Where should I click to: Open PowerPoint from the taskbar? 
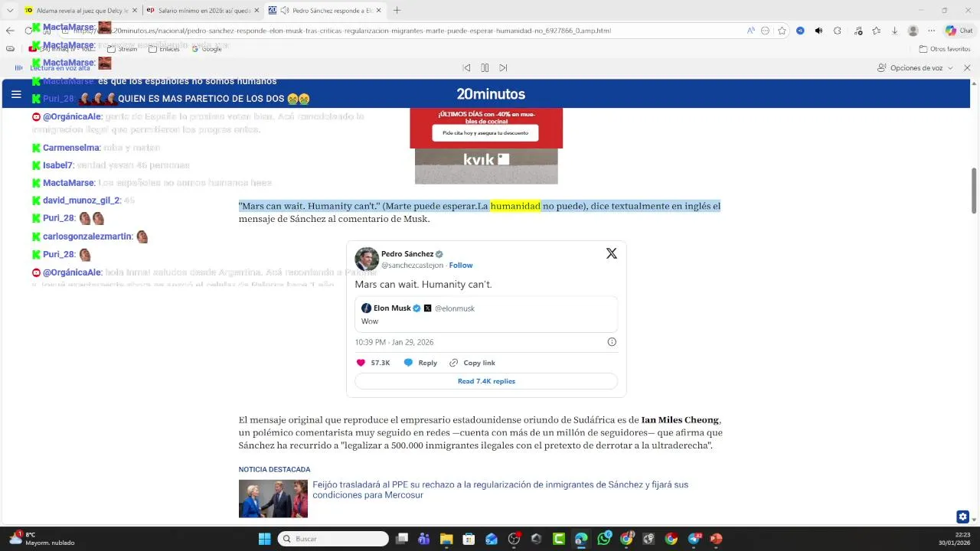coord(716,539)
